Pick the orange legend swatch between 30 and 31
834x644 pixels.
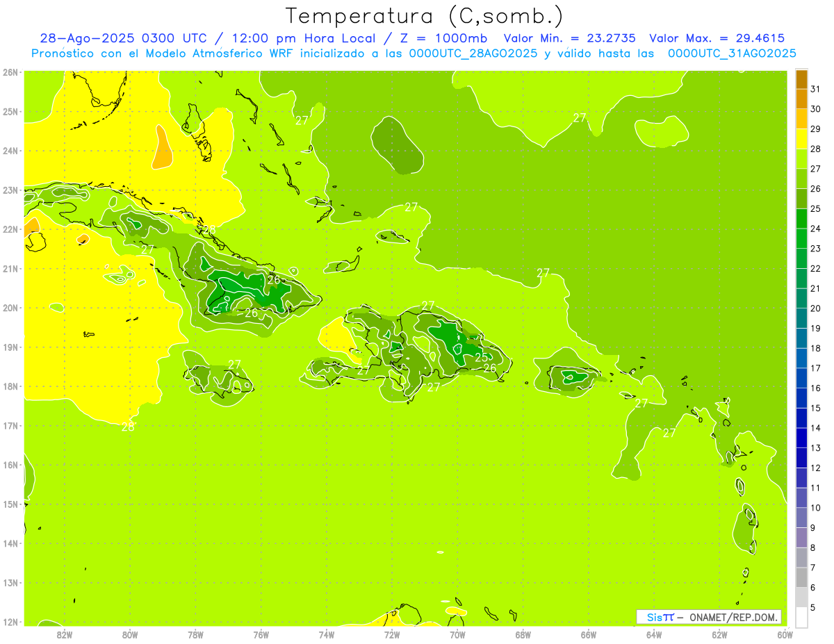tap(801, 99)
